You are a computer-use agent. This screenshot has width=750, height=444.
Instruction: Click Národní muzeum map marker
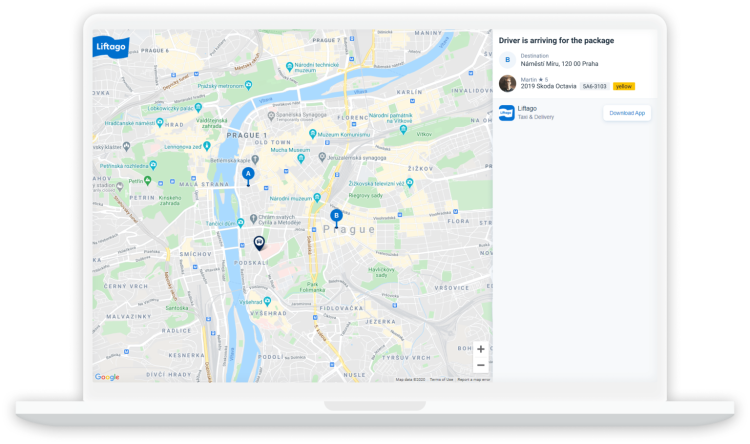point(317,198)
